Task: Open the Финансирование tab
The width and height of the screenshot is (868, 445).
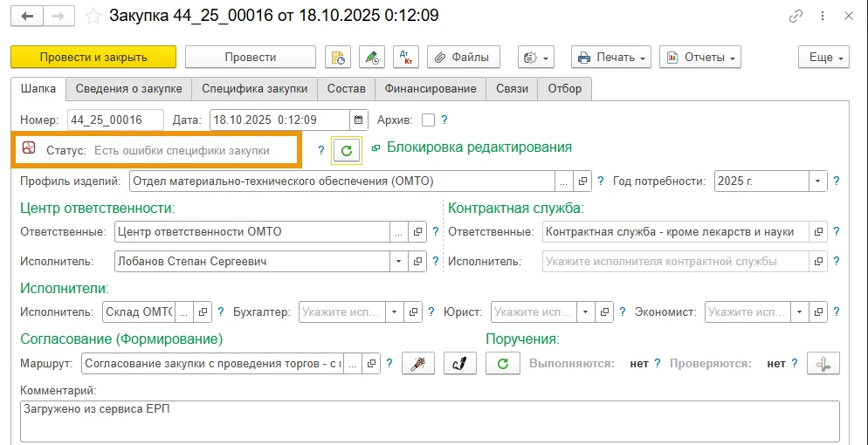Action: pyautogui.click(x=431, y=88)
